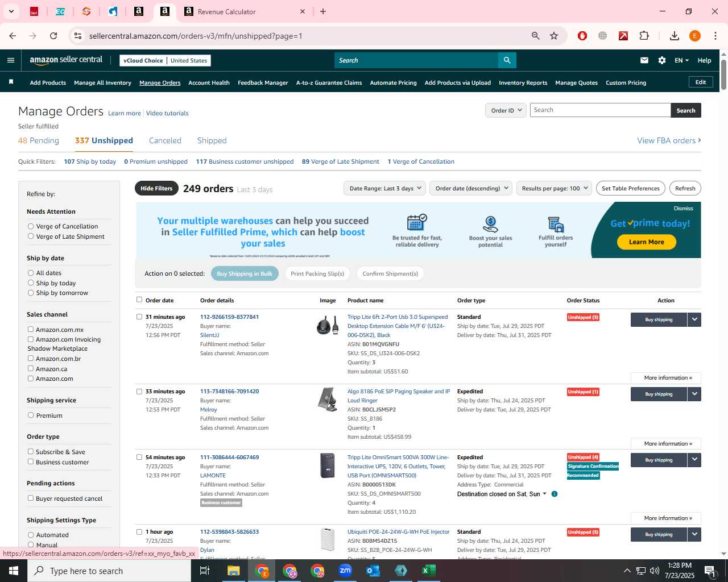
Task: Click the red ad blocker extension icon
Action: [582, 36]
